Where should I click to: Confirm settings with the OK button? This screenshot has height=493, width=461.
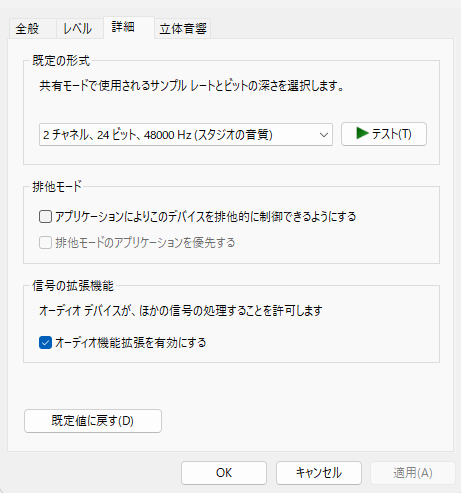coord(224,473)
